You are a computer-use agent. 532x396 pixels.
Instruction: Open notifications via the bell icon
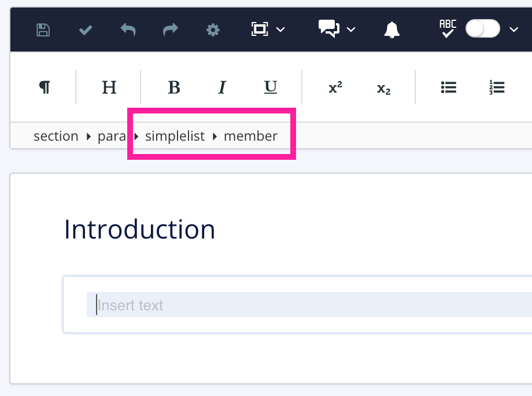click(x=391, y=30)
